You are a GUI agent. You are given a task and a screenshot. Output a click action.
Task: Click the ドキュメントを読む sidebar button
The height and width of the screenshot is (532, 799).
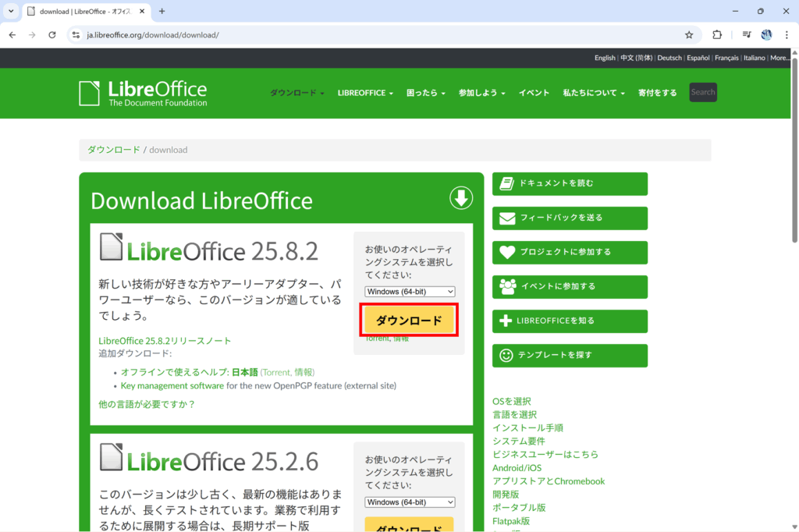coord(570,183)
